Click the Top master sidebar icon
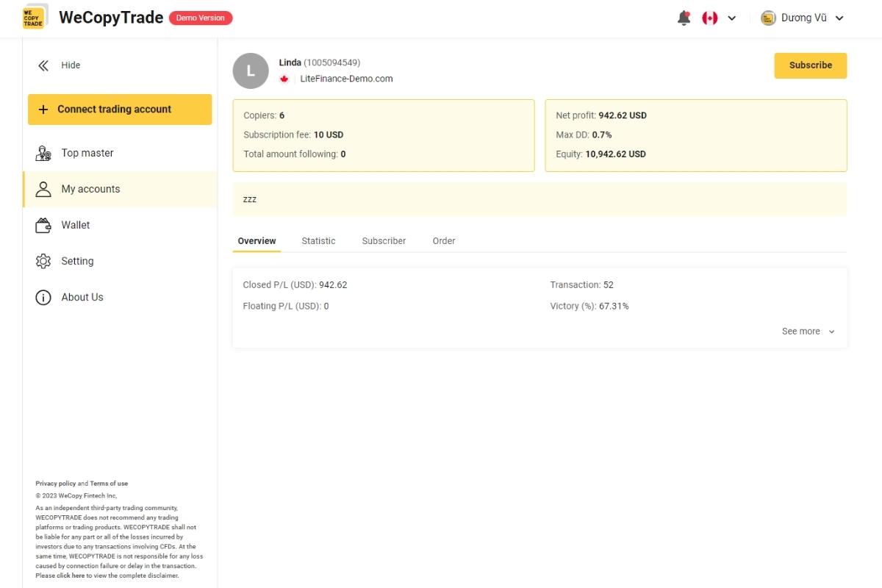882x588 pixels. (43, 153)
